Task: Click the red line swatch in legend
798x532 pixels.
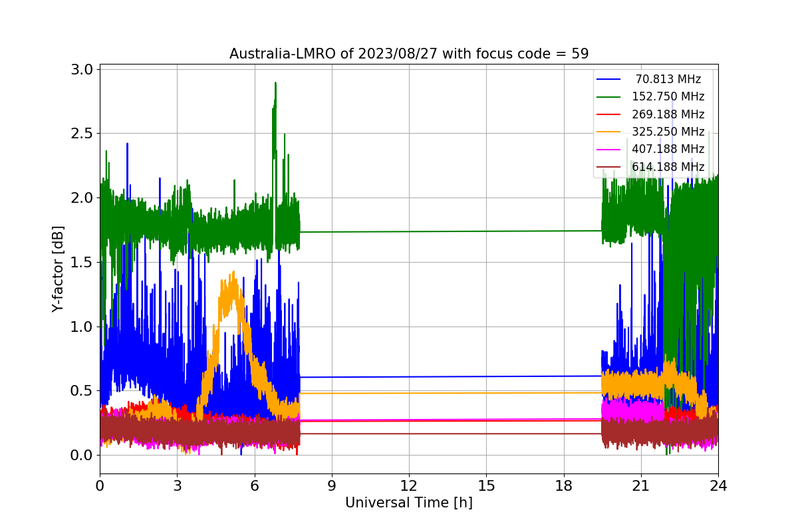Action: 608,114
